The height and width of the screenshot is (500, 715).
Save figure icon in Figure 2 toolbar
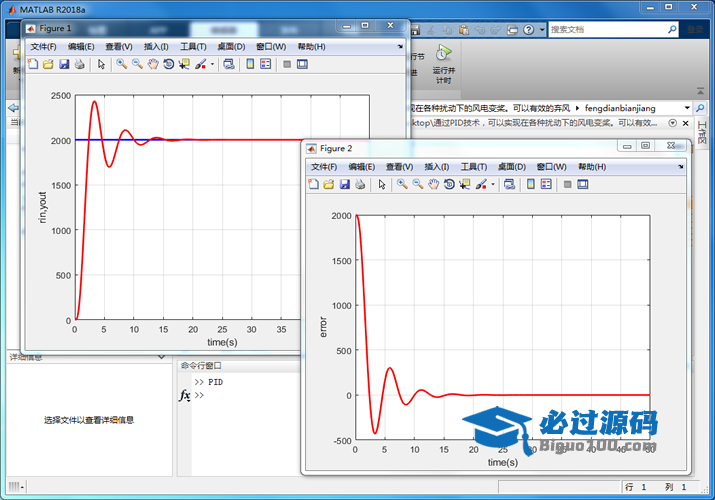pyautogui.click(x=345, y=184)
